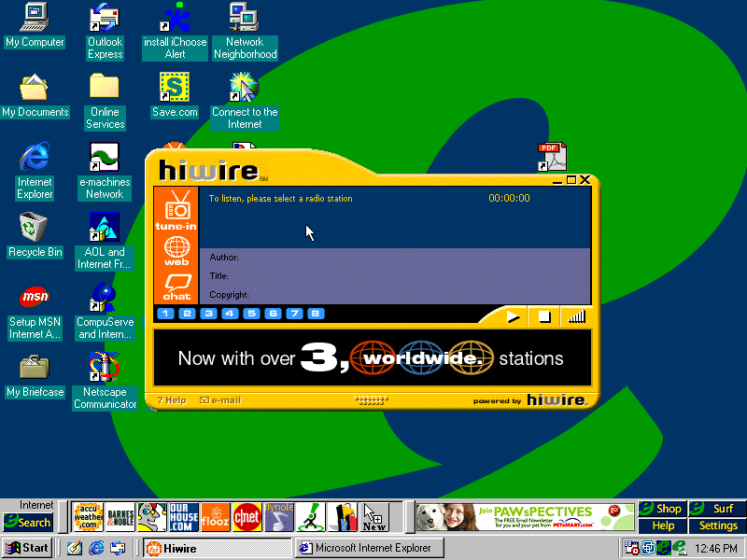
Task: Open the tune-in radio station selector
Action: pyautogui.click(x=176, y=210)
